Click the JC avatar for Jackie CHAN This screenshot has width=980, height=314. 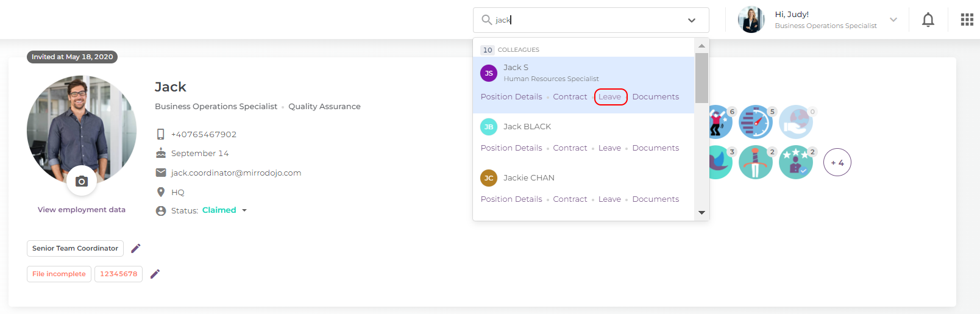489,178
